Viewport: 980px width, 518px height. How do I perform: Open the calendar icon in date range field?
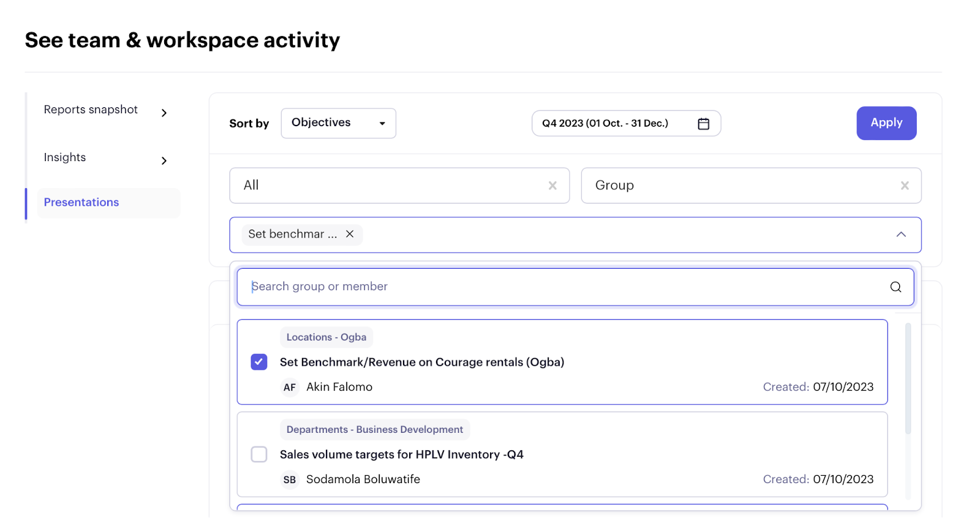click(703, 124)
